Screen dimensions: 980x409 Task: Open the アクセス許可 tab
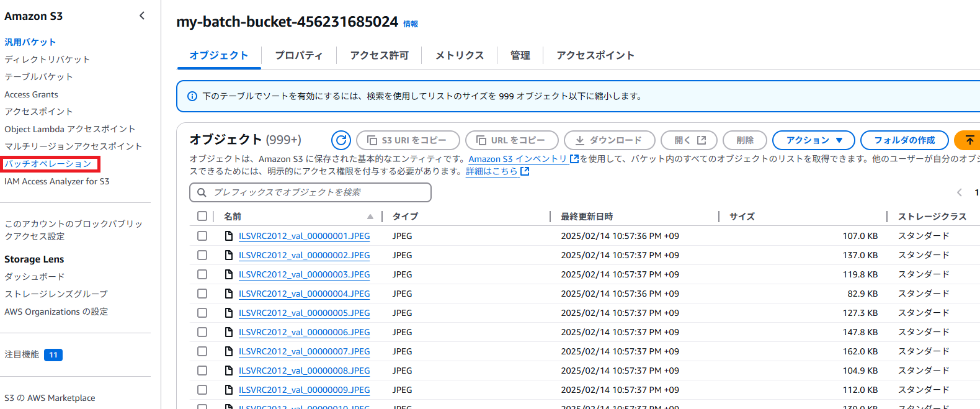[380, 55]
